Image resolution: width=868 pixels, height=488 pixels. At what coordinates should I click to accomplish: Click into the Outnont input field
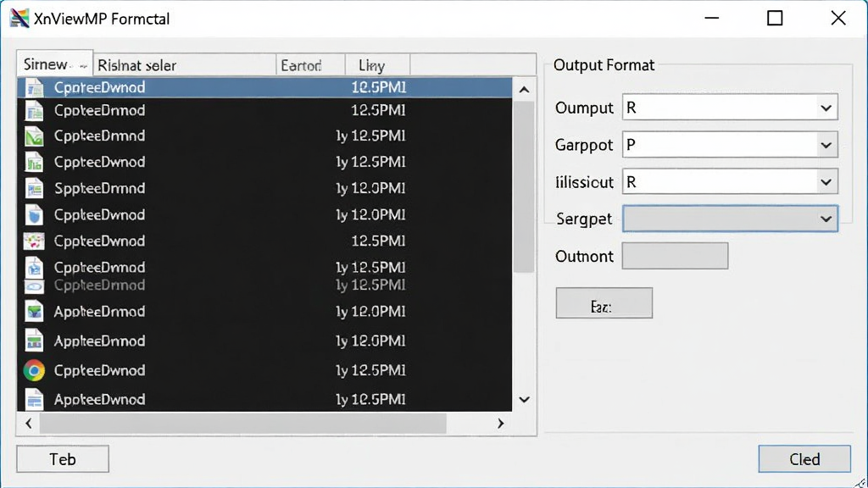[675, 256]
